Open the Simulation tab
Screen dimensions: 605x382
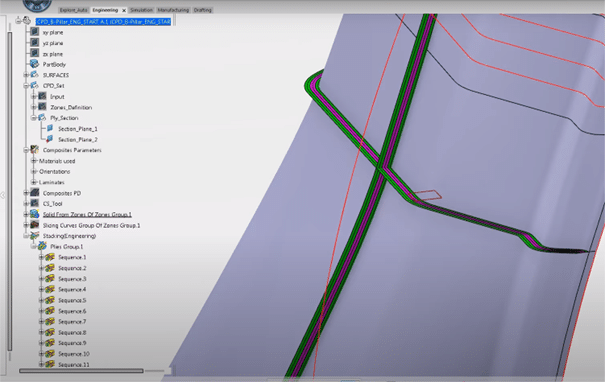(141, 10)
